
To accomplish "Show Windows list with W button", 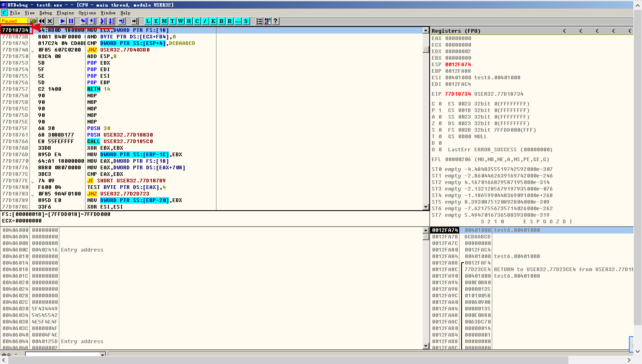I will 180,21.
